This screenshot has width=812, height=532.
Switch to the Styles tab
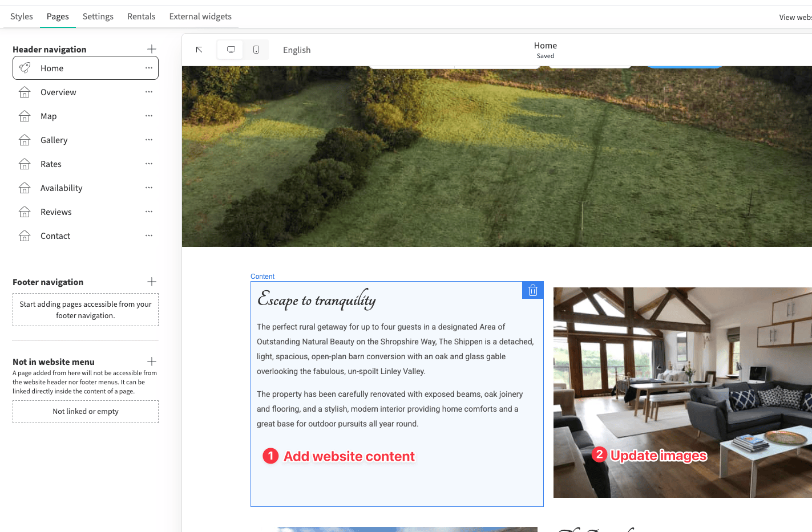21,16
